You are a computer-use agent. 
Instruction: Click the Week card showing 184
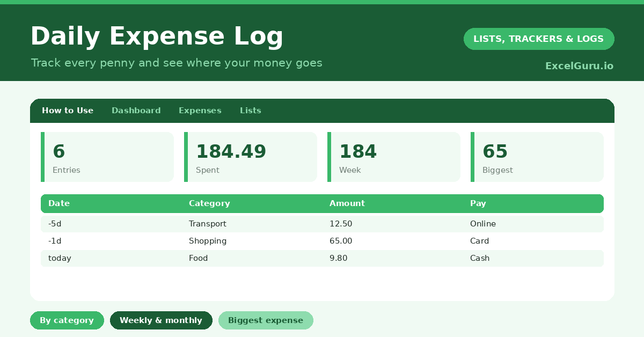click(x=394, y=157)
